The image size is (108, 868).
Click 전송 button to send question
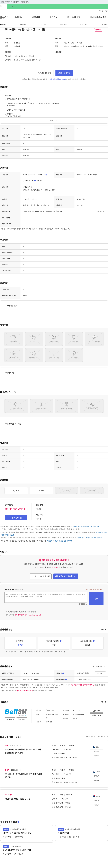click(x=96, y=599)
